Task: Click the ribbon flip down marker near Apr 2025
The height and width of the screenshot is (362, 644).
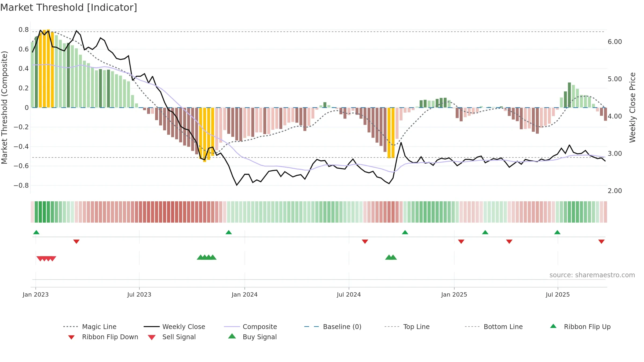Action: [509, 242]
